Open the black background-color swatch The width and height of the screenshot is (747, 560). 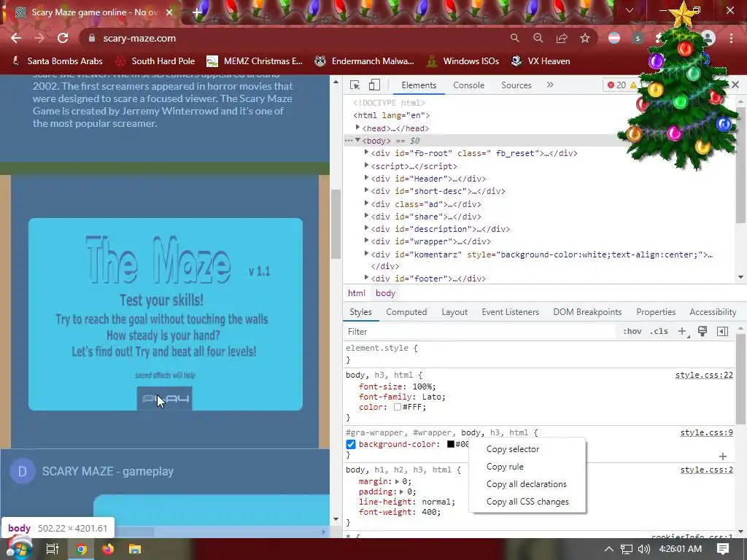450,444
